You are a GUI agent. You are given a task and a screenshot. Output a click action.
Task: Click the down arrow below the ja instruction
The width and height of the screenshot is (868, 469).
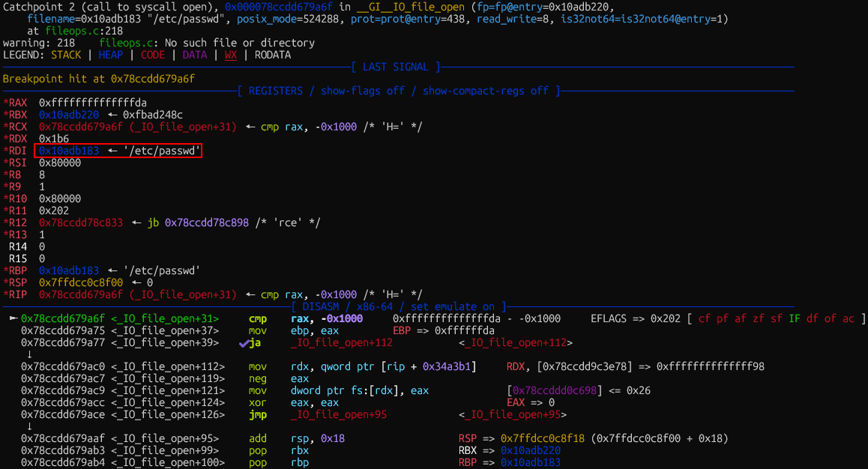point(28,354)
